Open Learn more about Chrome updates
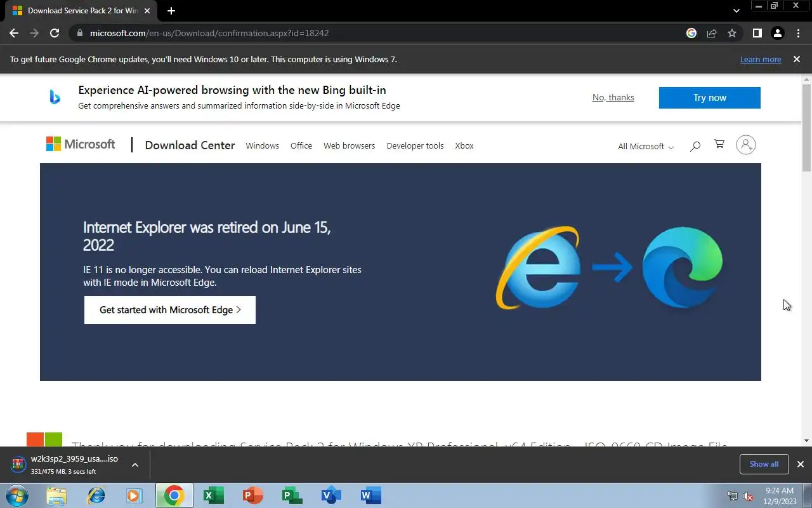 761,59
